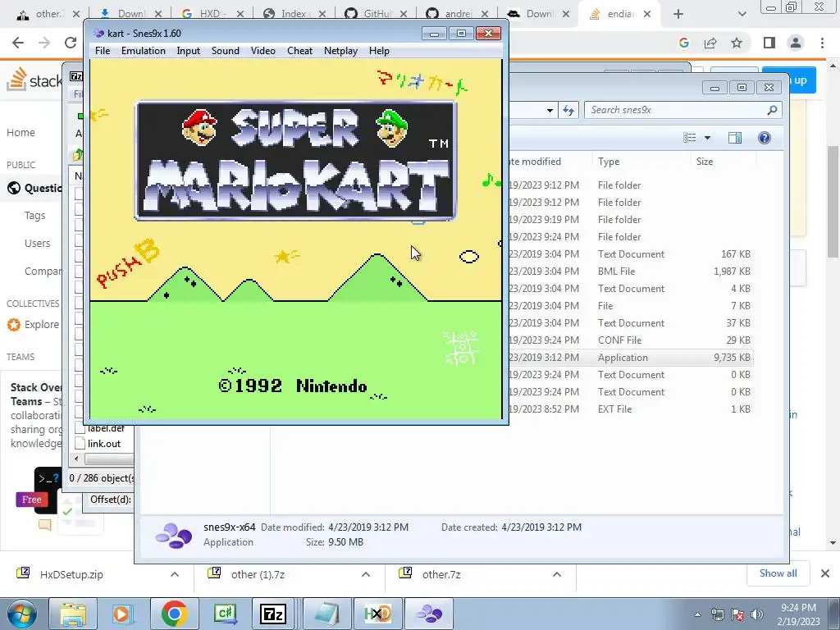
Task: Click the Snes9x taskbar icon
Action: pos(429,614)
